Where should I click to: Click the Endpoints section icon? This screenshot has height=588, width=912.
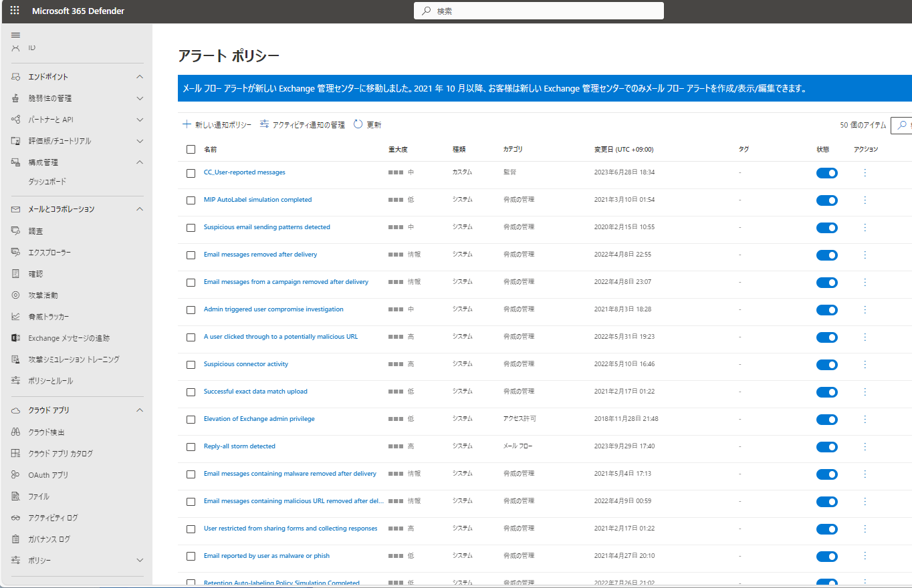pos(15,77)
